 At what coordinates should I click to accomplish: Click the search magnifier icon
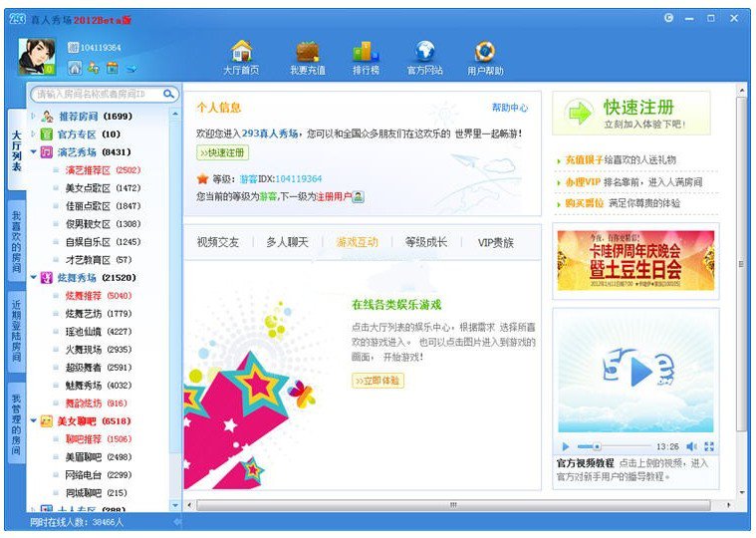(169, 94)
